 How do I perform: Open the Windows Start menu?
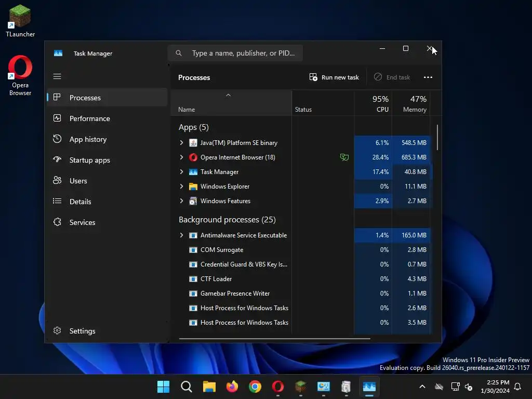[x=163, y=387]
